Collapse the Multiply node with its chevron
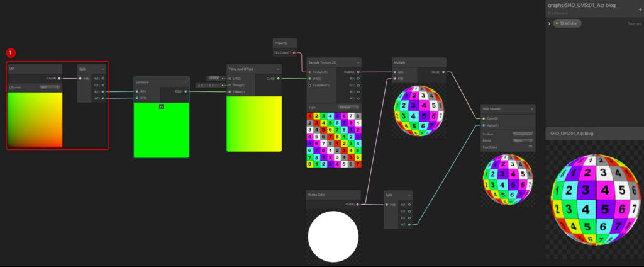Image resolution: width=644 pixels, height=267 pixels. 443,62
